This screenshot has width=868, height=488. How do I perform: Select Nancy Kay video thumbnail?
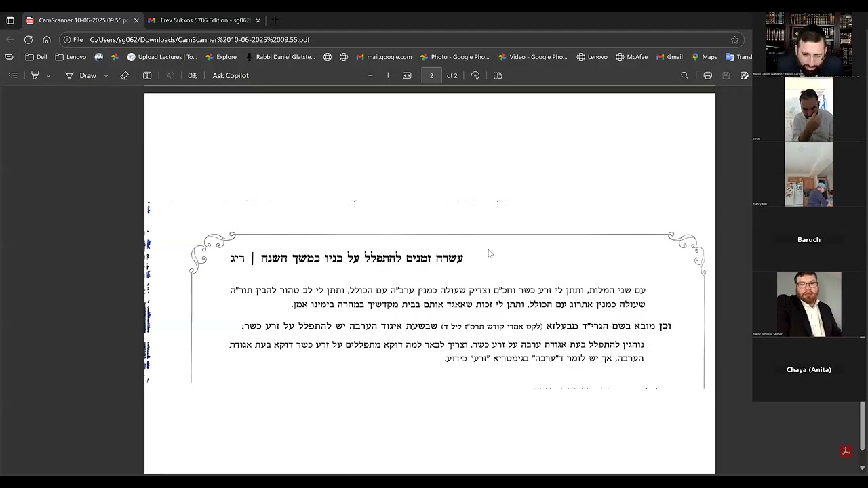tap(808, 174)
